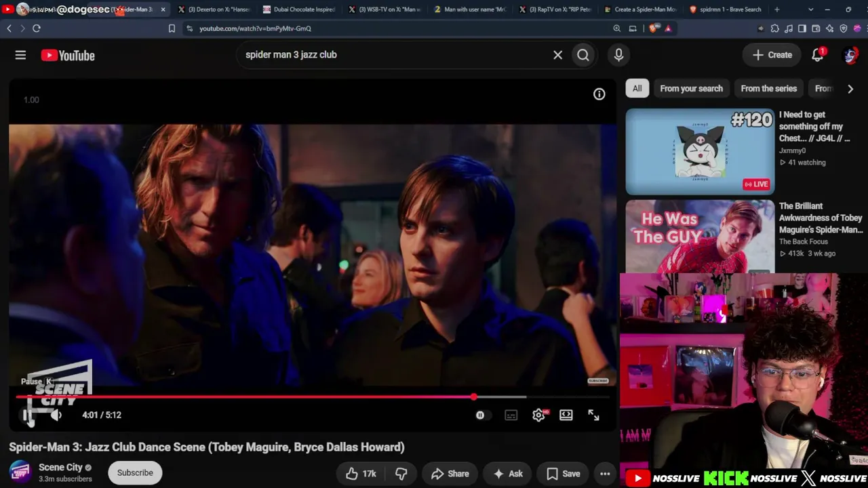This screenshot has height=488, width=868.
Task: Switch to the Dubai Chocolate Inspired tab
Action: point(300,9)
